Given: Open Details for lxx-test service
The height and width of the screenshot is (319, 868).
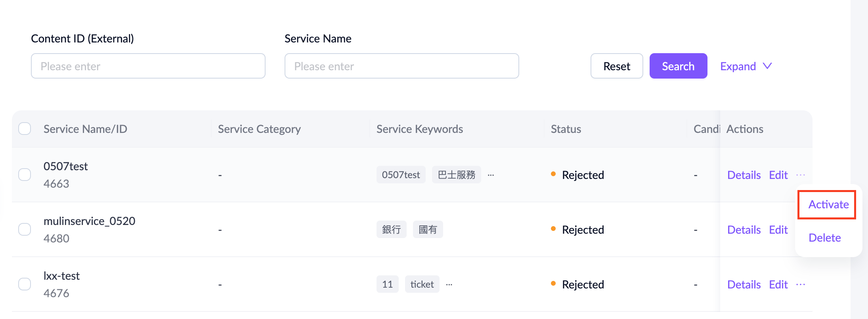Looking at the screenshot, I should [744, 284].
